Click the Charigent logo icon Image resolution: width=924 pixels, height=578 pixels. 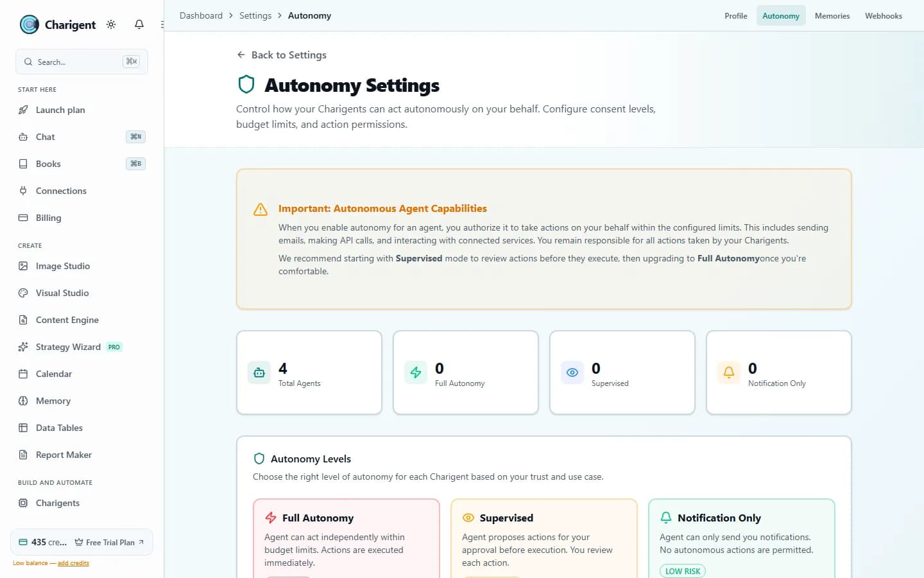[x=30, y=24]
